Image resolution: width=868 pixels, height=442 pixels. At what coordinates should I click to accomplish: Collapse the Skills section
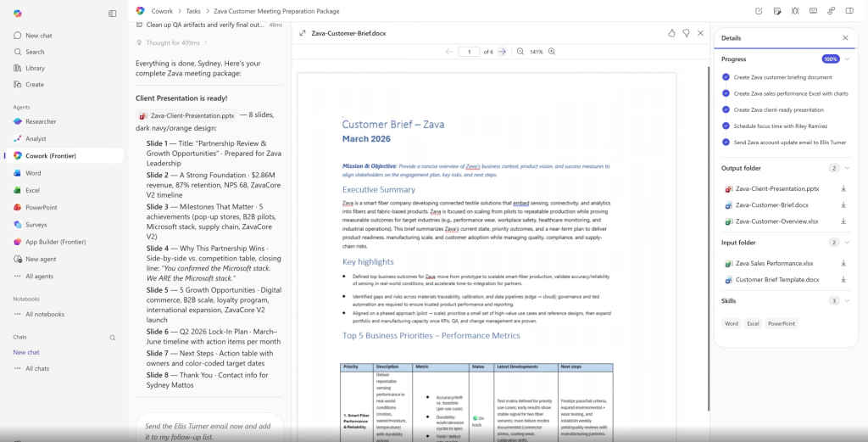point(847,300)
